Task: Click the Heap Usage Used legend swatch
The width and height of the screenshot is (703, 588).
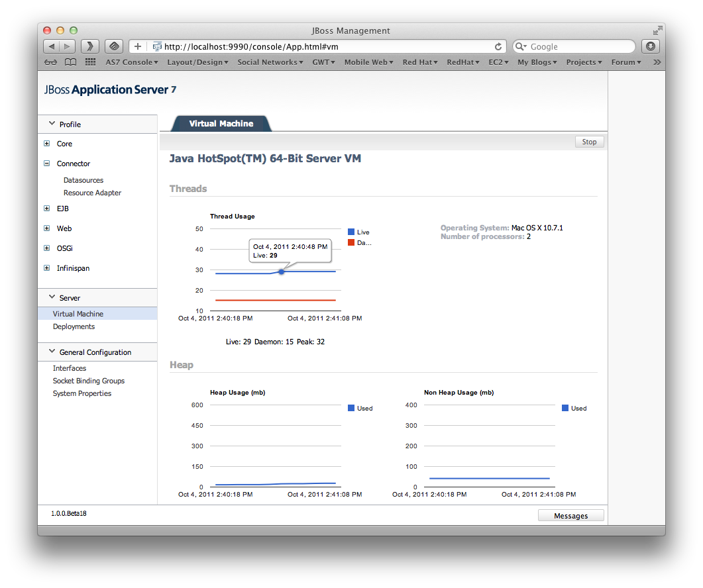Action: pos(351,408)
